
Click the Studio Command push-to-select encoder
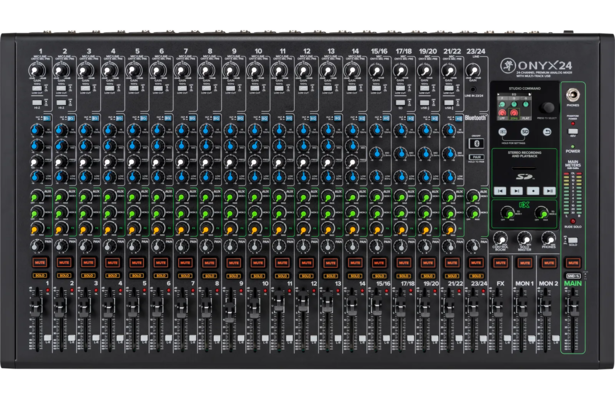click(x=547, y=107)
